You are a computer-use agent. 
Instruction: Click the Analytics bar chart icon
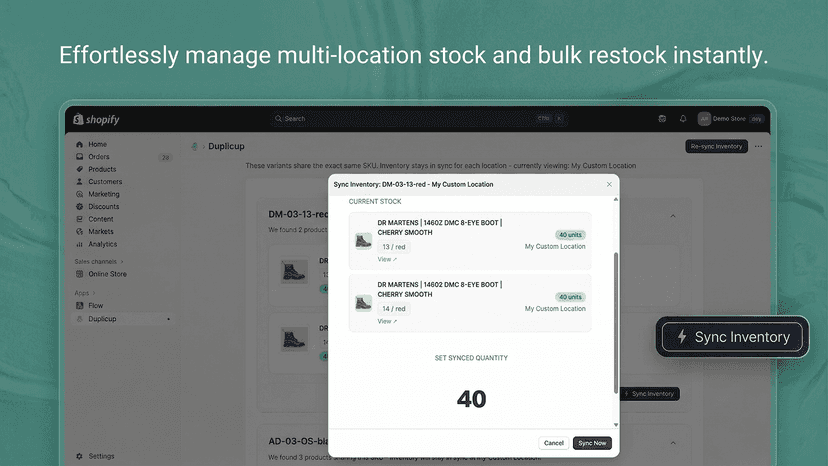(80, 244)
